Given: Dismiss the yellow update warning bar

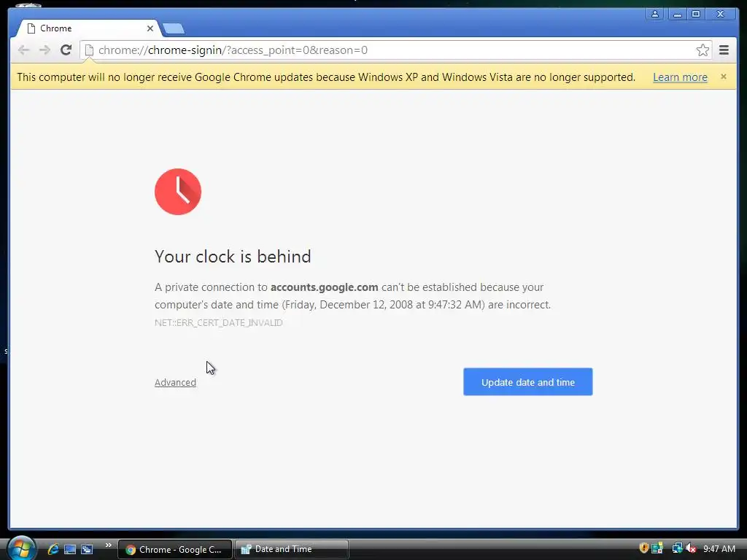Looking at the screenshot, I should pos(723,77).
